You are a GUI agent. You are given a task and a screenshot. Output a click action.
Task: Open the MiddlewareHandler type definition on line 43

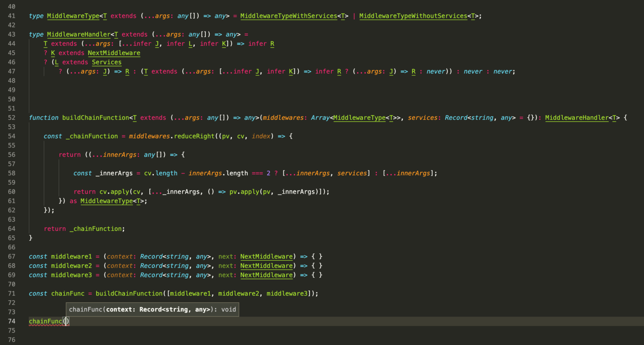[x=80, y=34]
